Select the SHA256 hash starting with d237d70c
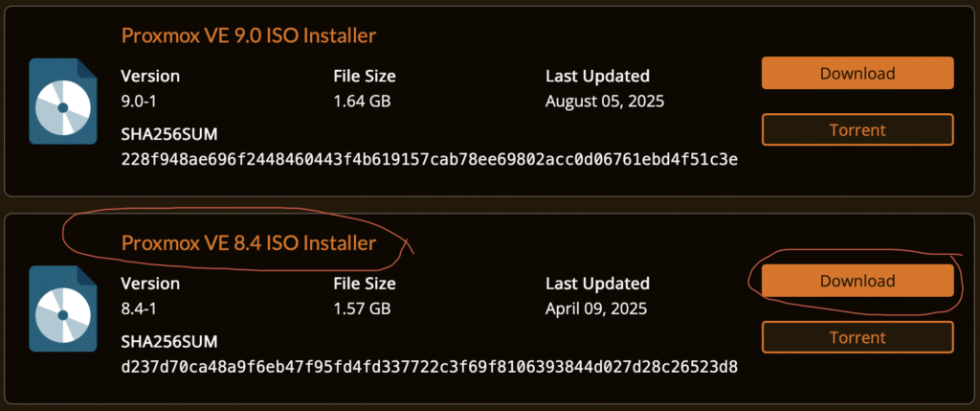 [429, 366]
